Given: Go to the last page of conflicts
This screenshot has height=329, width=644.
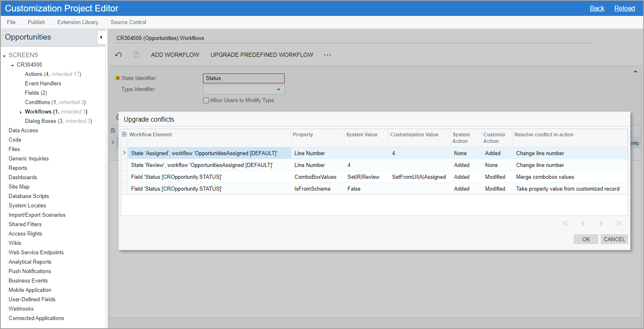Looking at the screenshot, I should coord(619,223).
